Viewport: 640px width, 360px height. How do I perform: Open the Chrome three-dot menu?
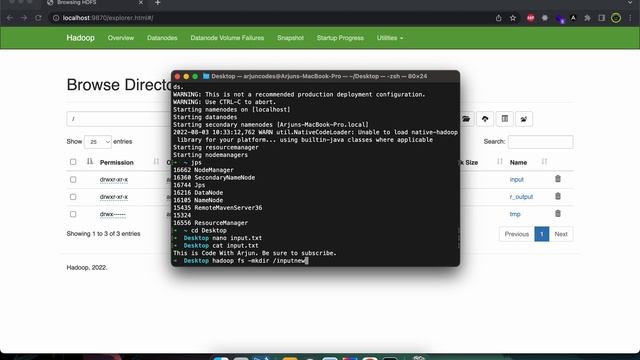[631, 18]
